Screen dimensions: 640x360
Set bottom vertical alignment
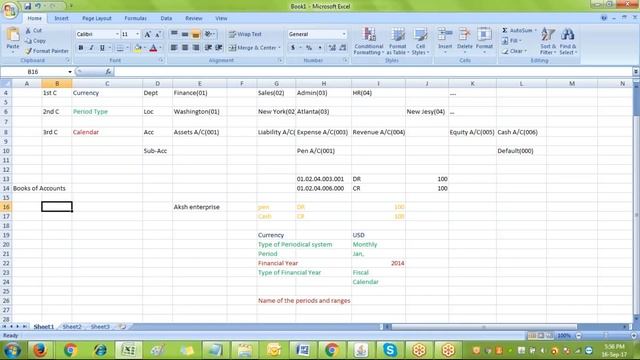[x=196, y=34]
